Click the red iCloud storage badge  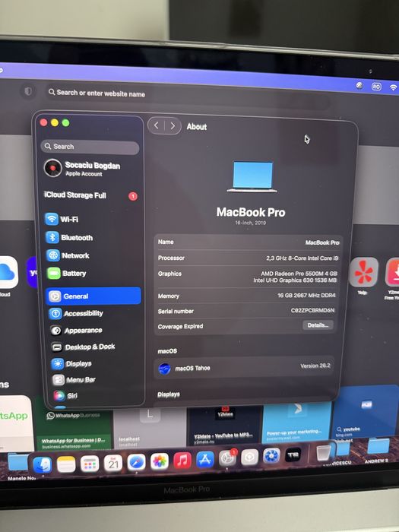tap(133, 196)
